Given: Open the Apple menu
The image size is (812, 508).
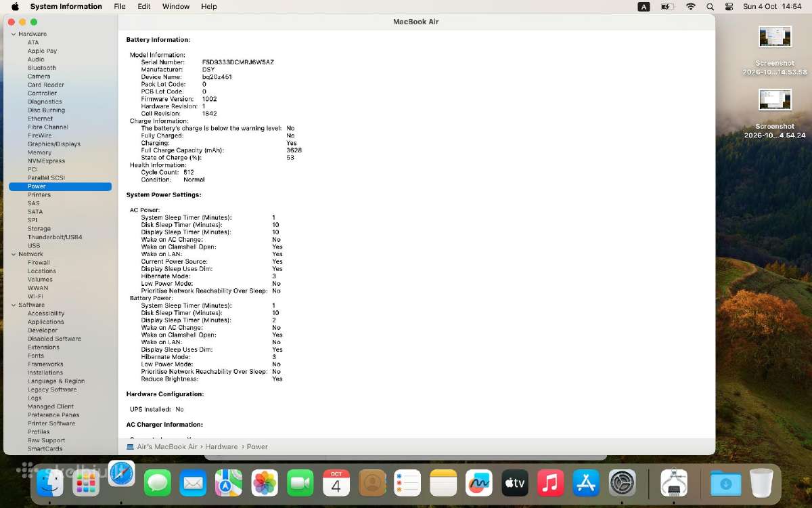Looking at the screenshot, I should click(15, 6).
